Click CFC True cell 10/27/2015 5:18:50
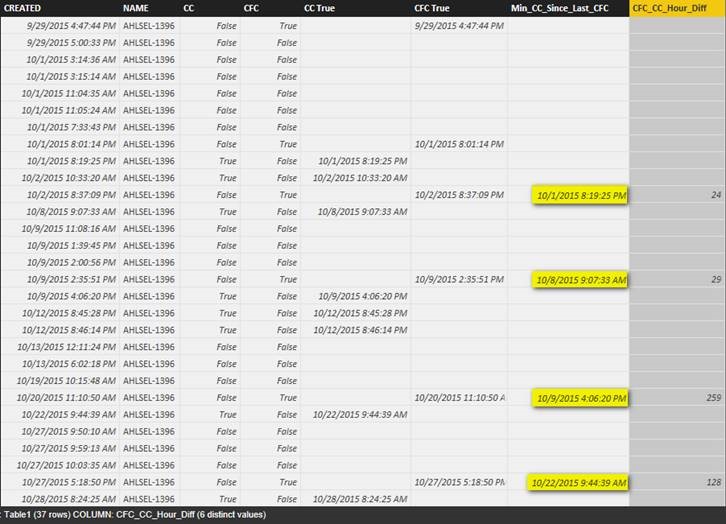 click(459, 482)
